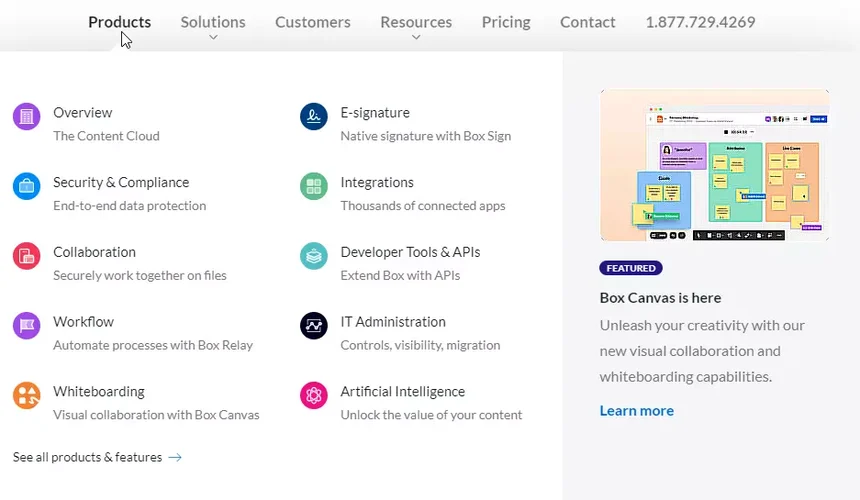Open the Artificial Intelligence link
The image size is (860, 500).
coord(403,391)
